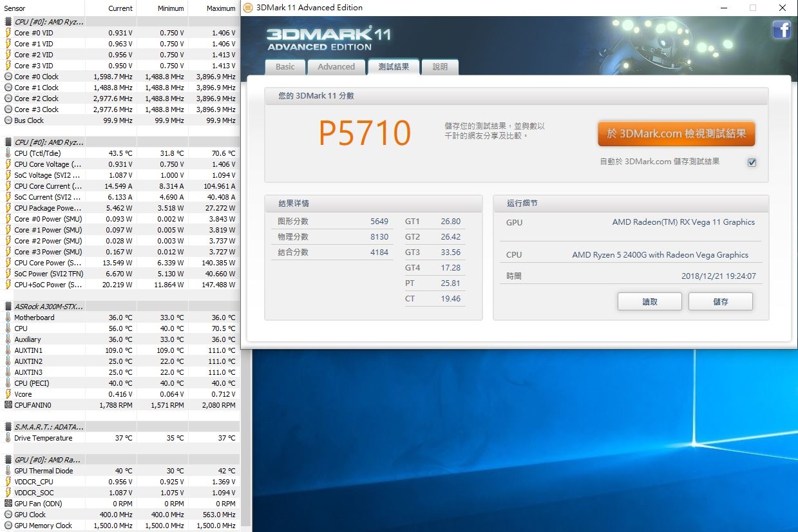798x532 pixels.
Task: Click the GT4 result 17.28
Action: click(x=451, y=268)
